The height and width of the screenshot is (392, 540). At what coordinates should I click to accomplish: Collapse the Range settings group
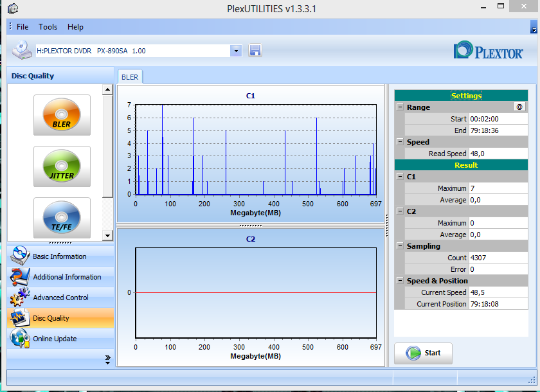pos(400,107)
